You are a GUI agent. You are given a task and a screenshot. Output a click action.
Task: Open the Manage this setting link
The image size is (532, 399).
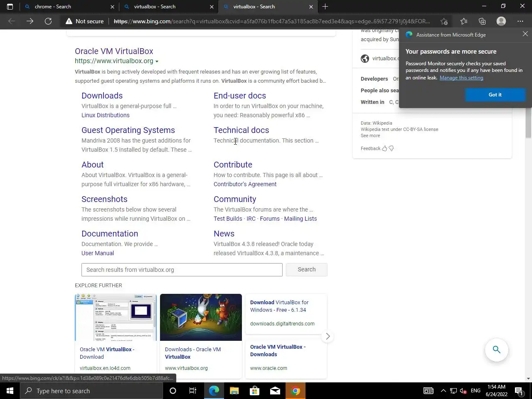[461, 78]
